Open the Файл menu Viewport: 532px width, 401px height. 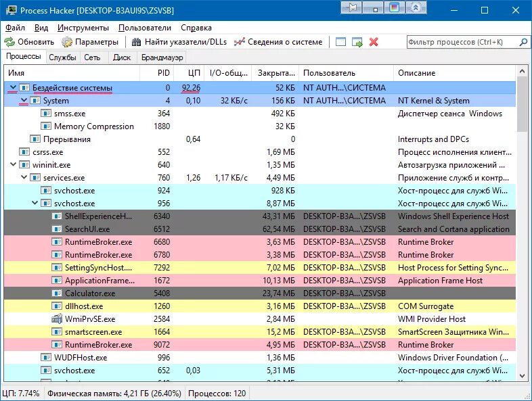pos(16,28)
